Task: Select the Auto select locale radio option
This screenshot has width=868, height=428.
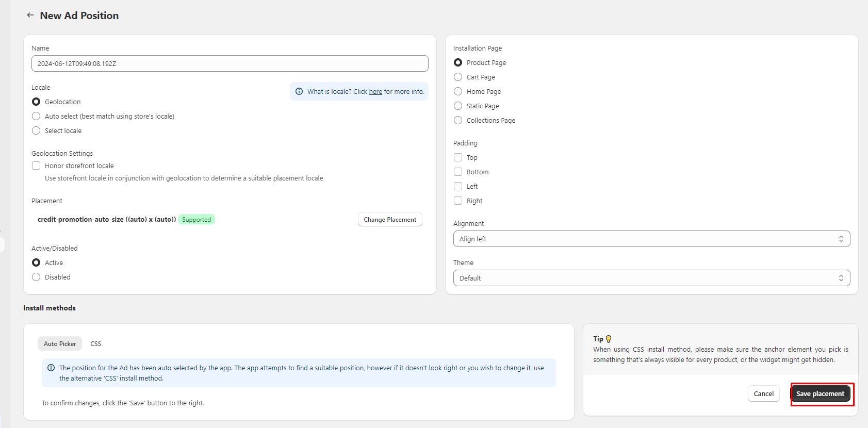Action: click(x=36, y=116)
